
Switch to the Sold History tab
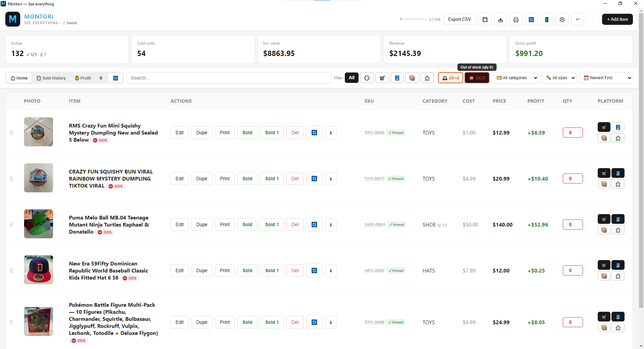pos(51,78)
